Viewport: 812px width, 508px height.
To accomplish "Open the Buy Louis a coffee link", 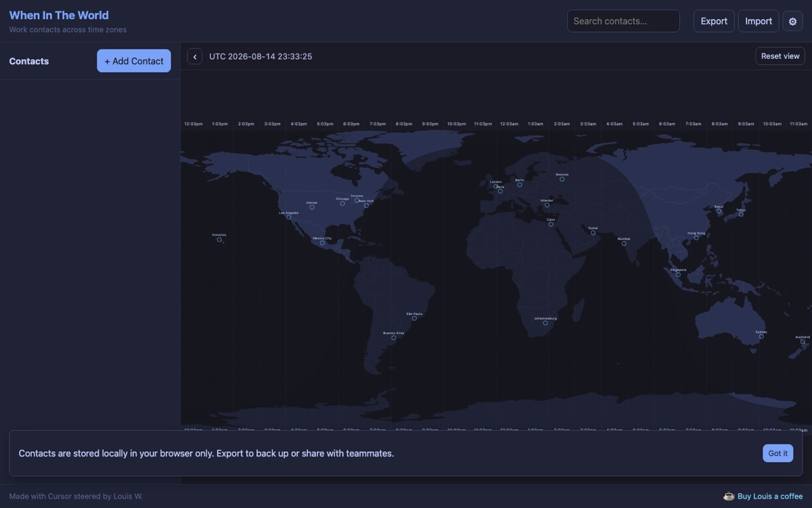I will pos(763,496).
